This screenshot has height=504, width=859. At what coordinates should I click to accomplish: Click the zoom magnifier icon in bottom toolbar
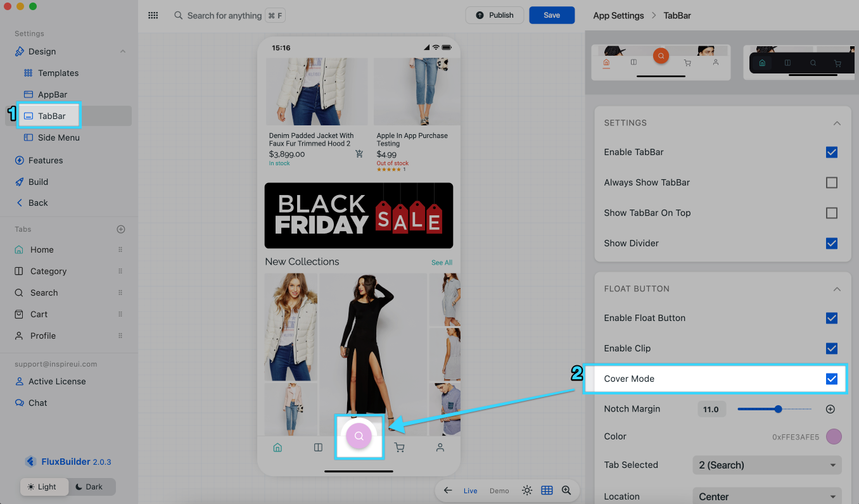566,491
